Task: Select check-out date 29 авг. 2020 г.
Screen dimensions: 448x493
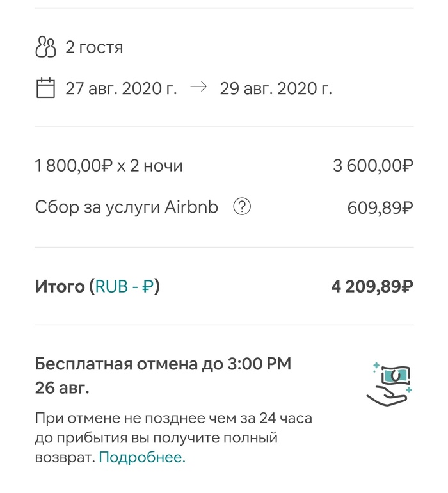Action: tap(276, 88)
